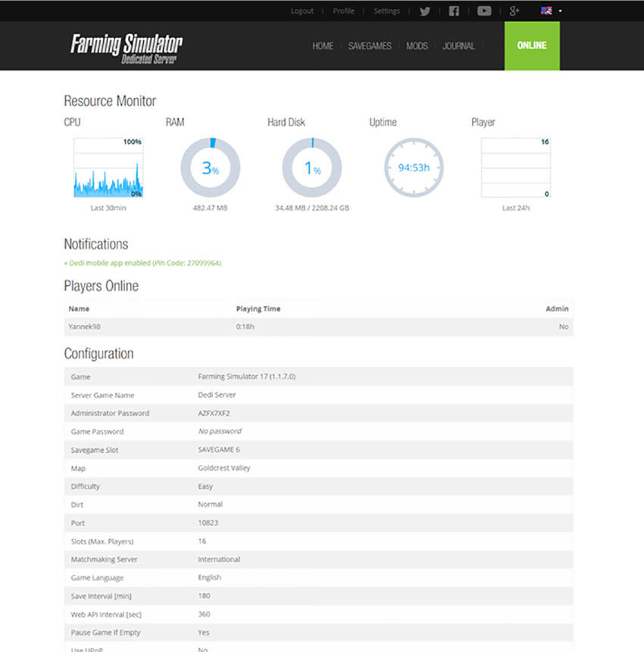Click the administrator password AZFX7XF2
Screen dimensions: 644x652
point(214,413)
